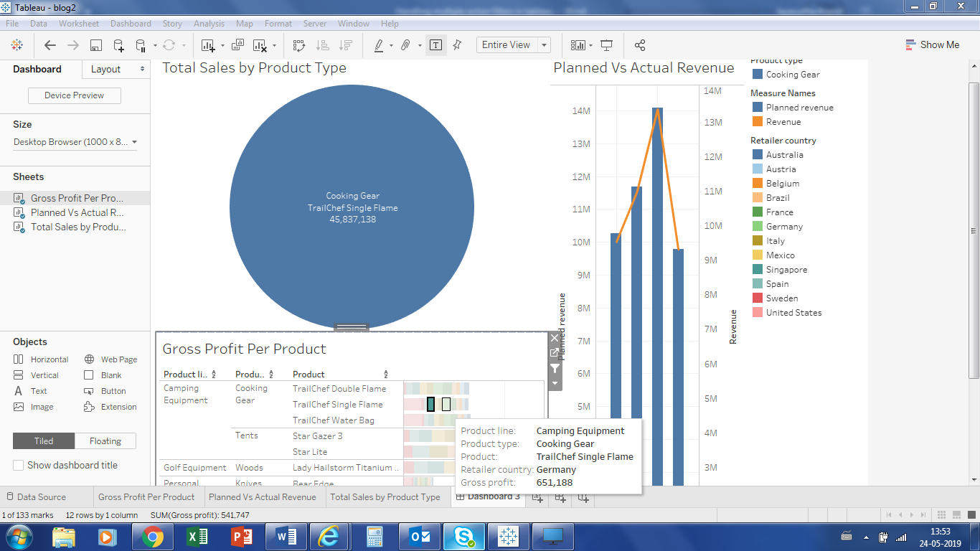Click the Undo back arrow icon
This screenshot has width=980, height=551.
[50, 45]
